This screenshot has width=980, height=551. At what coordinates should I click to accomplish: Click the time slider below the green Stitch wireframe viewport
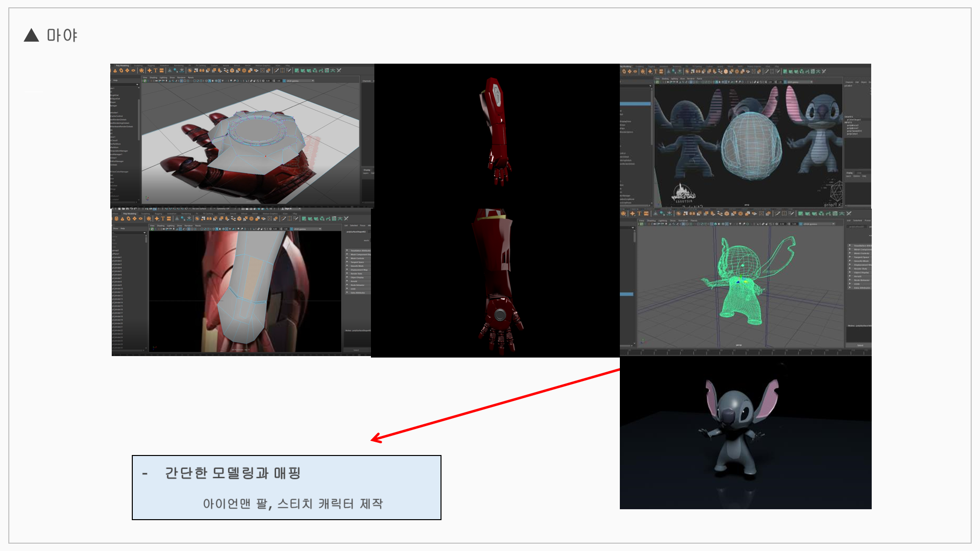coord(746,351)
